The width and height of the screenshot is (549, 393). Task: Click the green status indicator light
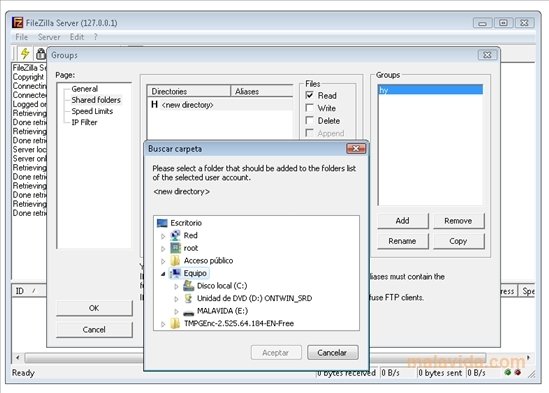pyautogui.click(x=508, y=372)
